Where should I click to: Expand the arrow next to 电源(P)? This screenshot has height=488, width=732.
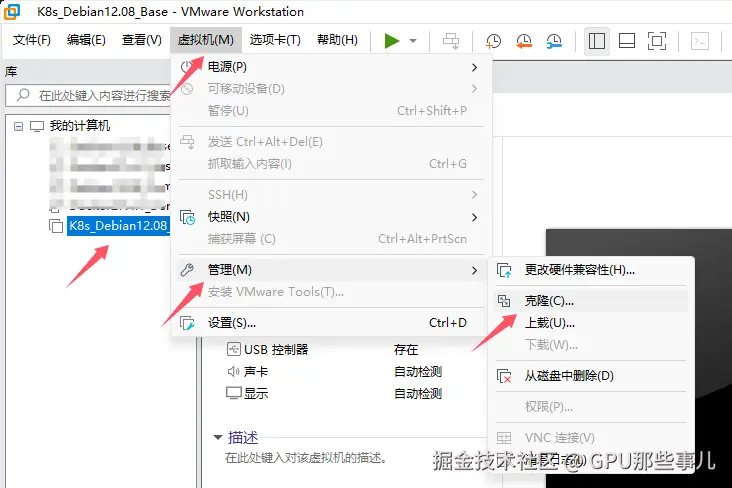click(x=474, y=67)
